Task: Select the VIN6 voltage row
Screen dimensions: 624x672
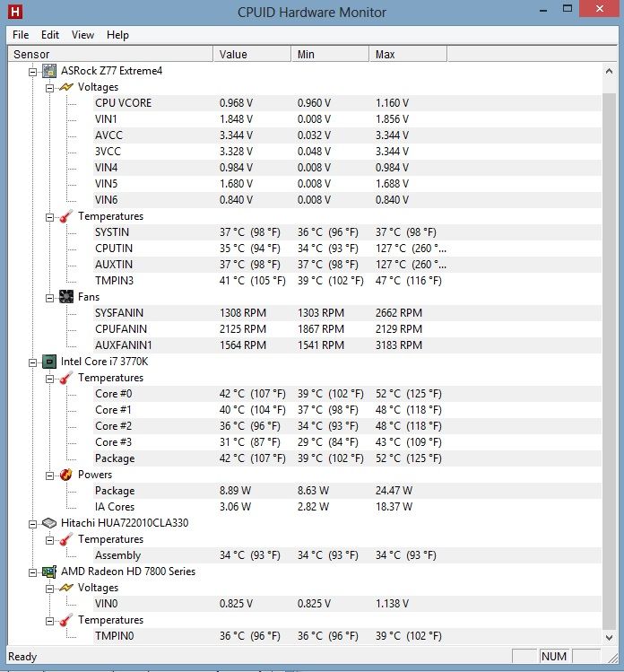Action: point(347,200)
